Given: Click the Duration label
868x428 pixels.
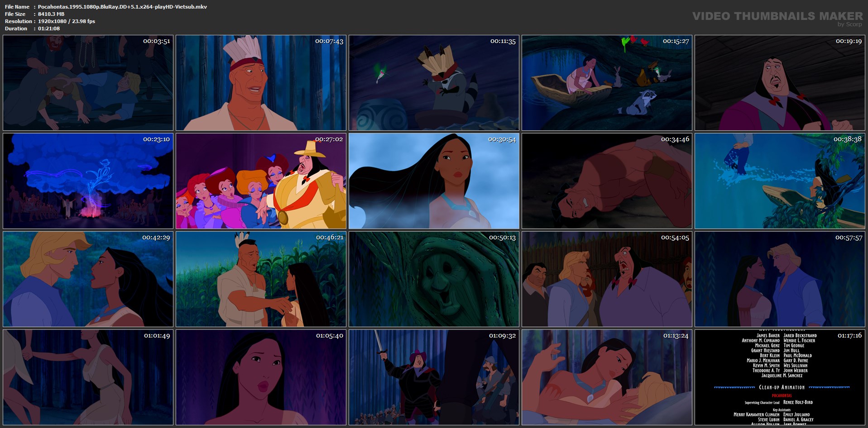Looking at the screenshot, I should (x=16, y=29).
